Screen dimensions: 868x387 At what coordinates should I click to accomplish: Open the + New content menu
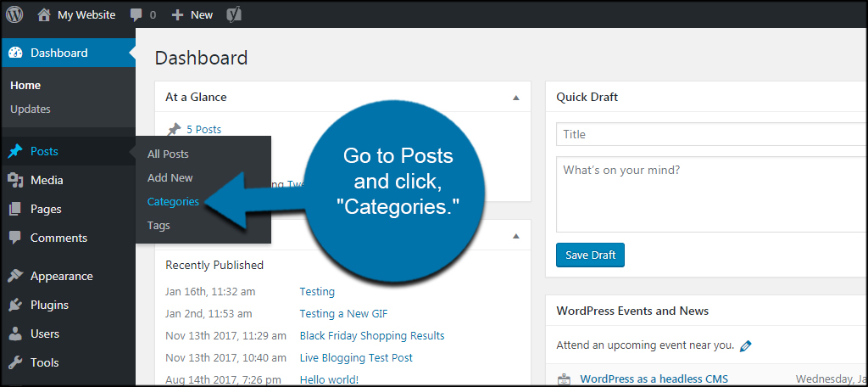[192, 15]
